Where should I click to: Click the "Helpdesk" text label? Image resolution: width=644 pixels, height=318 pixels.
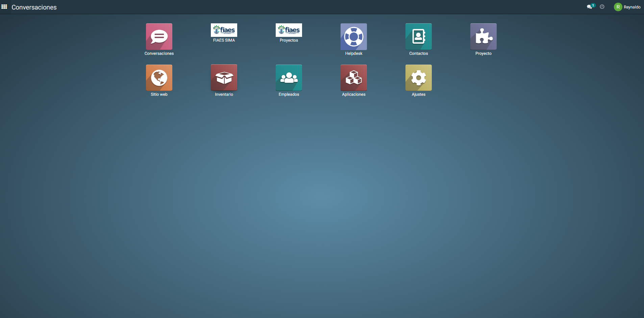(353, 53)
